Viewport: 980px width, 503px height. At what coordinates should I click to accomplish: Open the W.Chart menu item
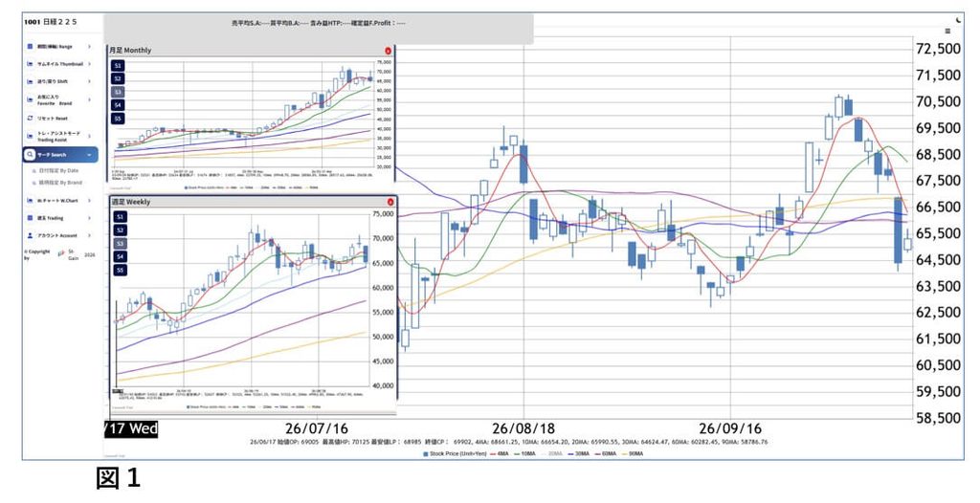(59, 201)
